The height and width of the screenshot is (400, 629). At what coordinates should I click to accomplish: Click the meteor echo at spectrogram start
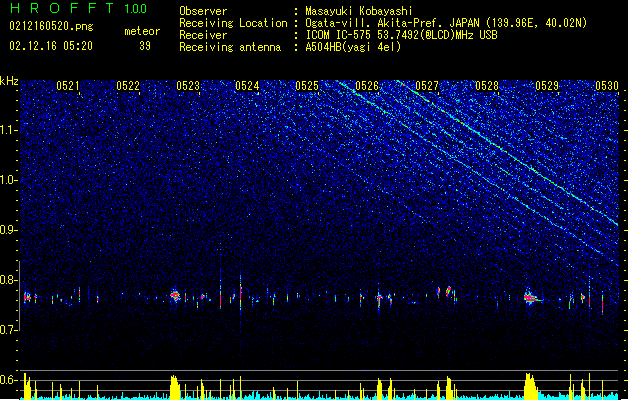[x=27, y=298]
